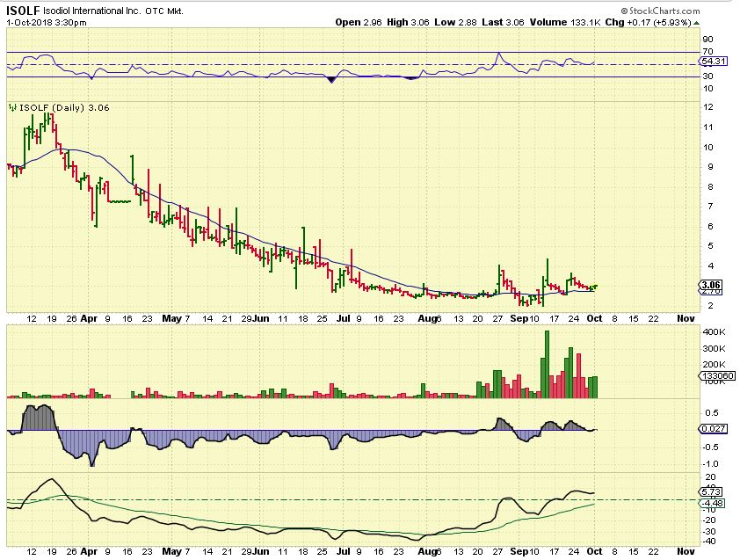
Task: Select the Apr marker on price date axis
Action: click(x=89, y=318)
